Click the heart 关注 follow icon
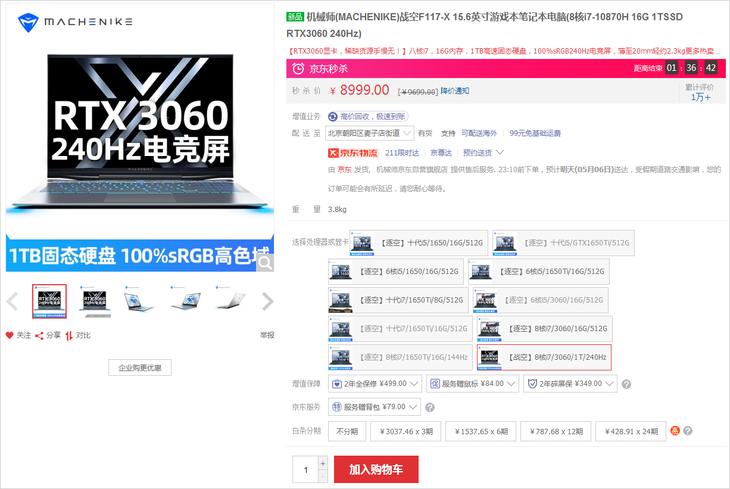The image size is (730, 489). (x=9, y=335)
